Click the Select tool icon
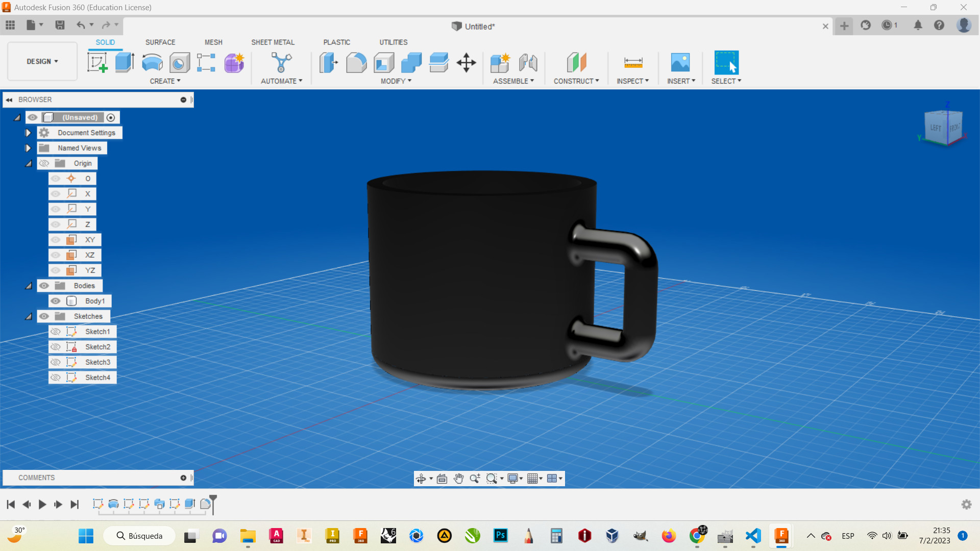980x551 pixels. point(726,63)
